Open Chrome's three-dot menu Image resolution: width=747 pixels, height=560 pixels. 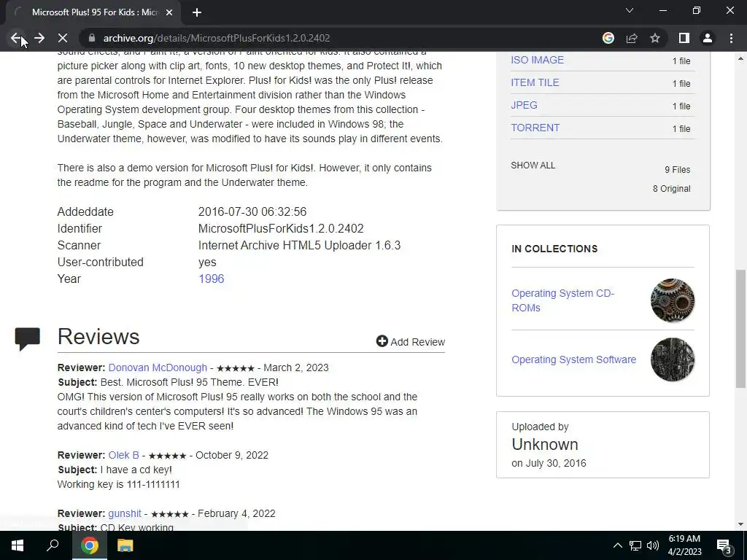point(731,38)
